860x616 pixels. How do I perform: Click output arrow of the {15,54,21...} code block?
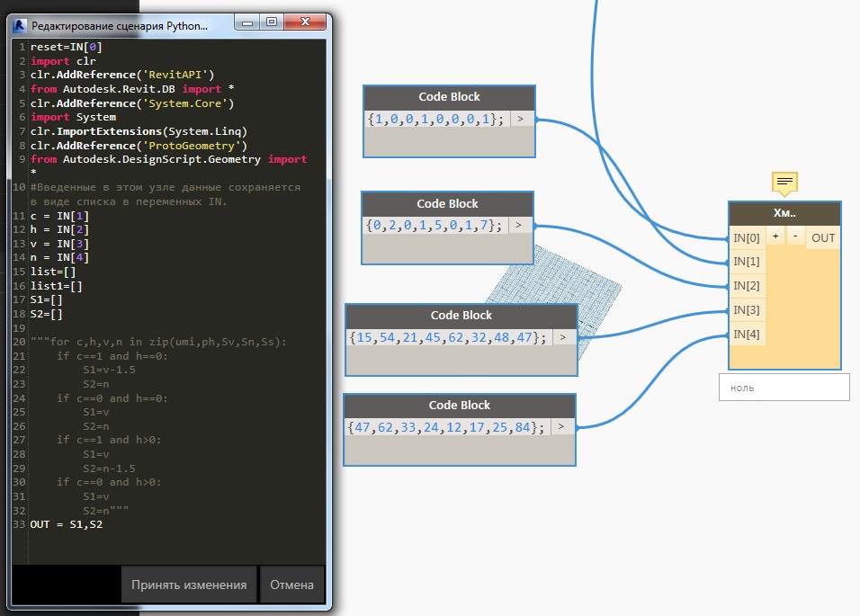pyautogui.click(x=562, y=338)
